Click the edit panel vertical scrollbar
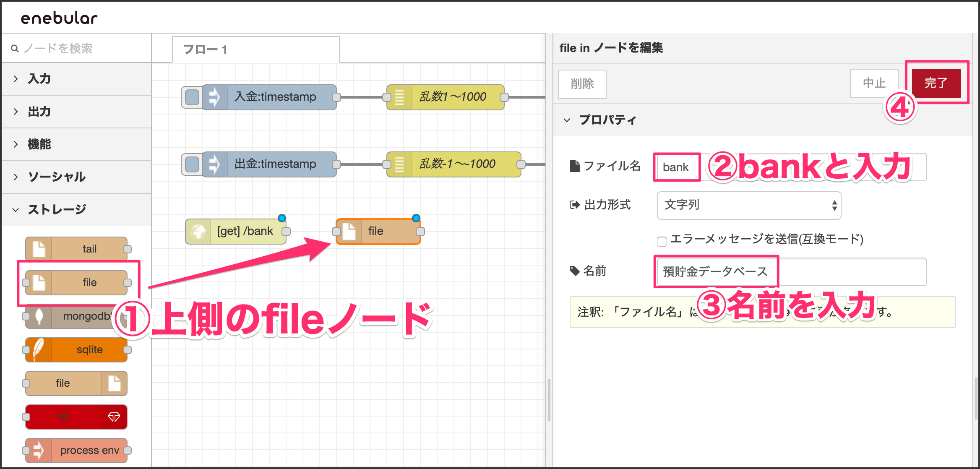The image size is (980, 469). [976, 399]
